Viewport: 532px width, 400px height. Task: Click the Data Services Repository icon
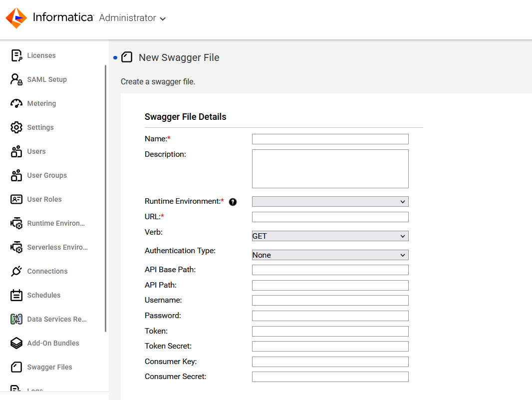pyautogui.click(x=16, y=319)
